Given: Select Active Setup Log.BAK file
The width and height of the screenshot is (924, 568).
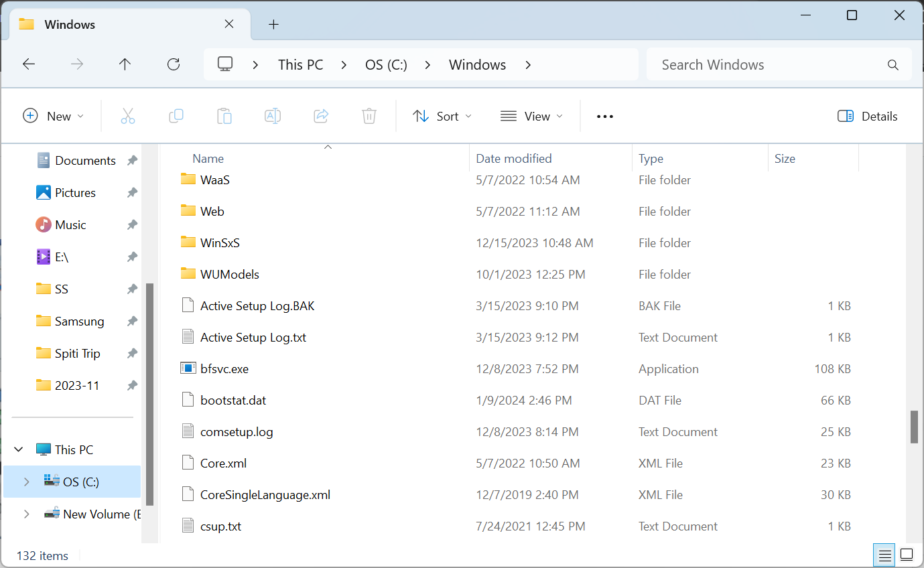Looking at the screenshot, I should point(257,305).
